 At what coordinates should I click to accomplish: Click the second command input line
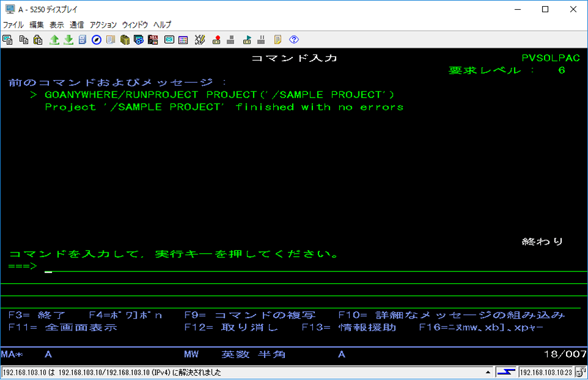[x=294, y=278]
